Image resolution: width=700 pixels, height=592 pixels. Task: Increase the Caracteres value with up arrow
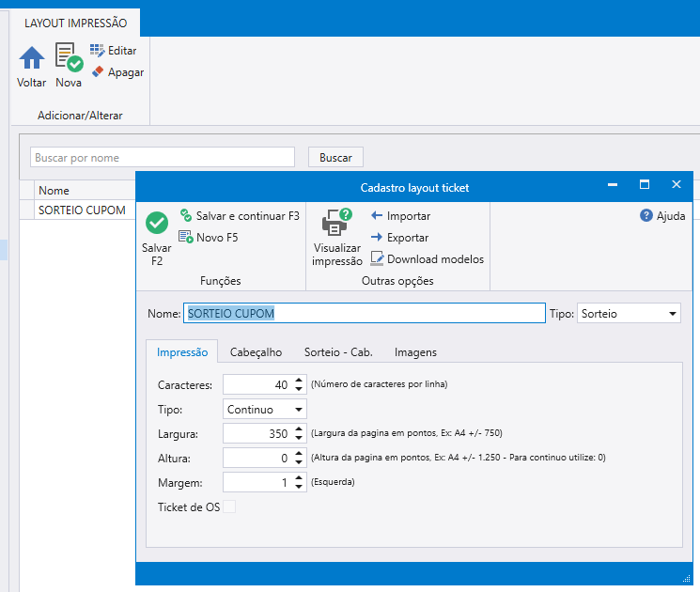coord(299,381)
